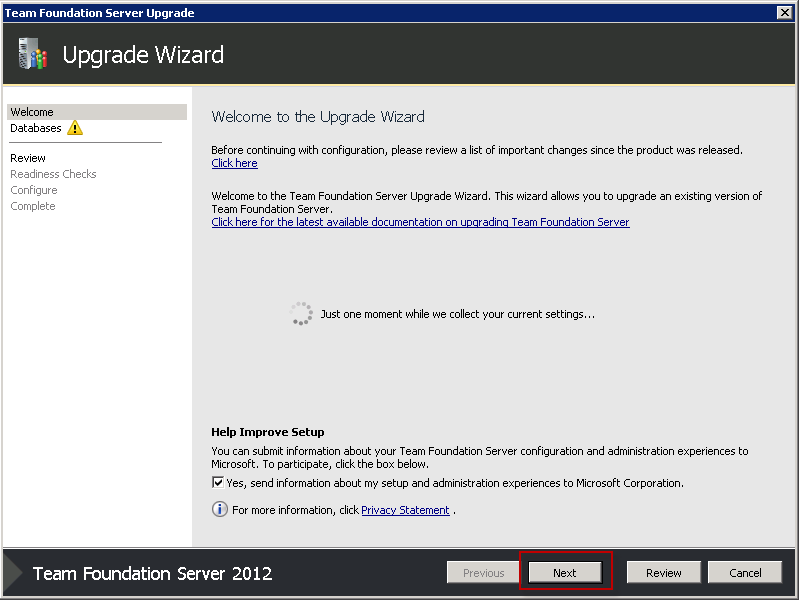Select the Welcome step in sidebar

pos(97,112)
